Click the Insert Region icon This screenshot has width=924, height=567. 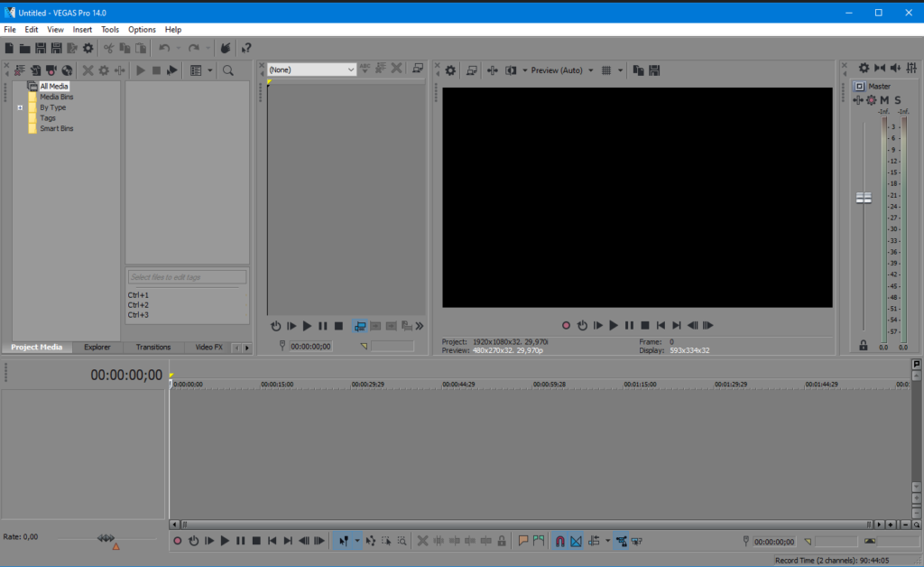point(539,541)
